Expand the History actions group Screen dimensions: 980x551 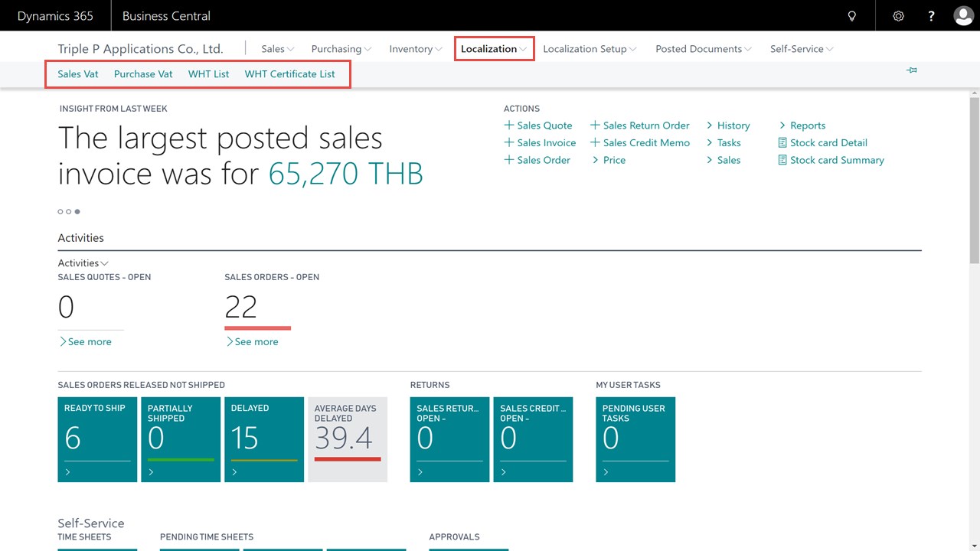(x=727, y=126)
